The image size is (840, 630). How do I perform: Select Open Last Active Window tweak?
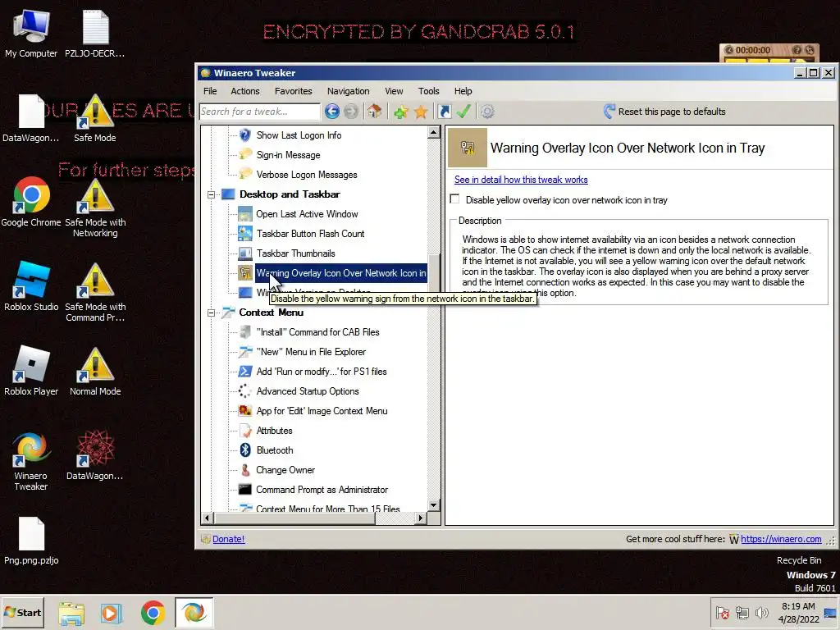pyautogui.click(x=307, y=214)
